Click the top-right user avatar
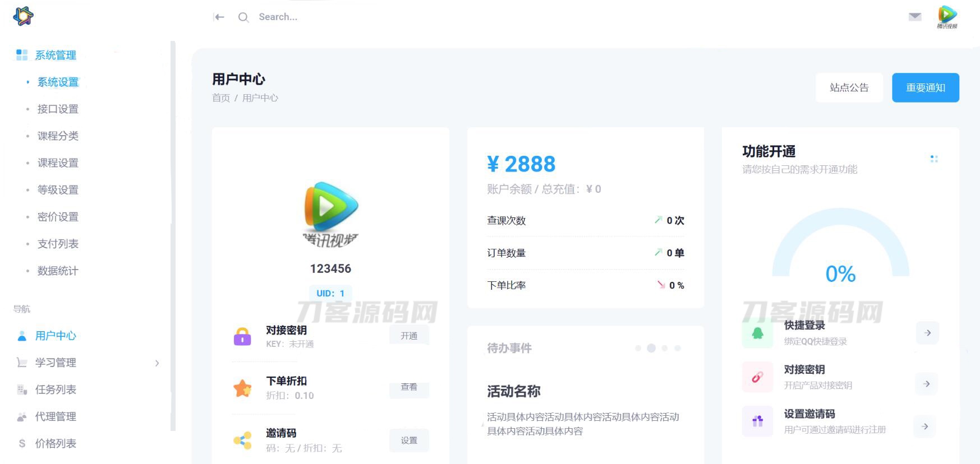This screenshot has height=464, width=980. click(x=947, y=16)
